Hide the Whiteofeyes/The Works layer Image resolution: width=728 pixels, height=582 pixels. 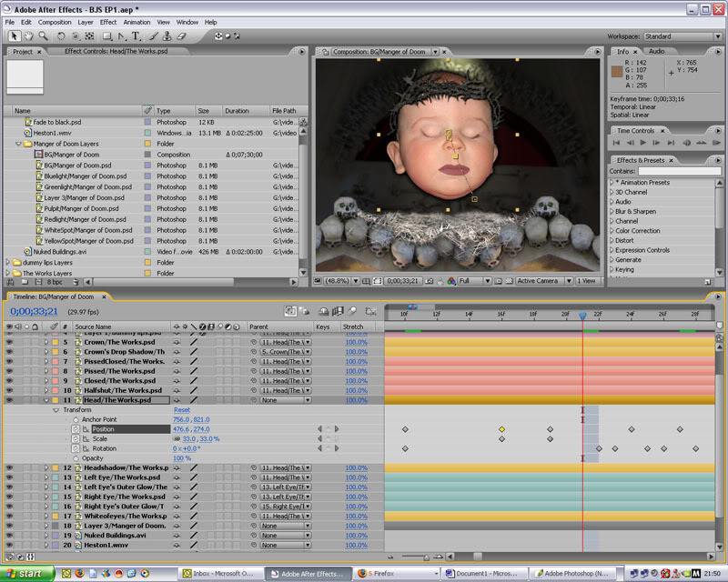(9, 517)
